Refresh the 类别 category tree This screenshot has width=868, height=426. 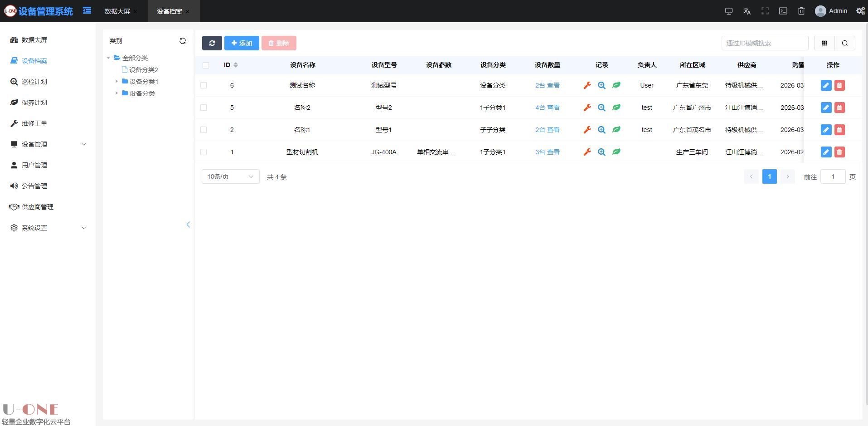pyautogui.click(x=183, y=41)
